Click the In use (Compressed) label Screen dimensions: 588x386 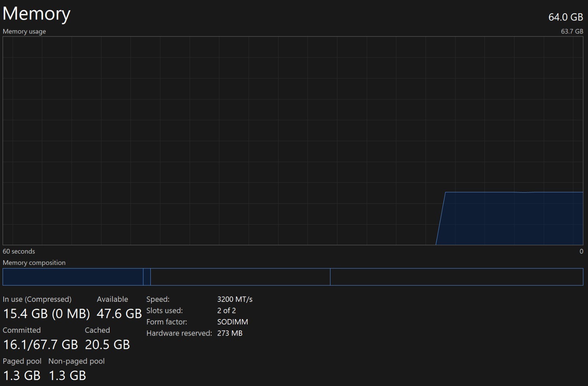(37, 299)
